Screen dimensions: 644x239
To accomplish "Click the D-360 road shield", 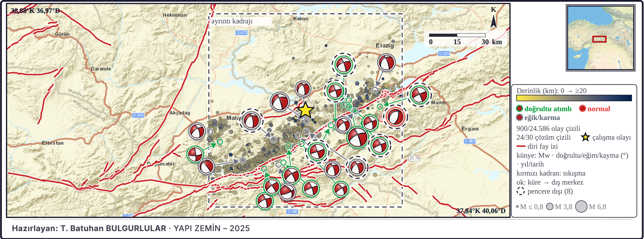I will coord(292,211).
